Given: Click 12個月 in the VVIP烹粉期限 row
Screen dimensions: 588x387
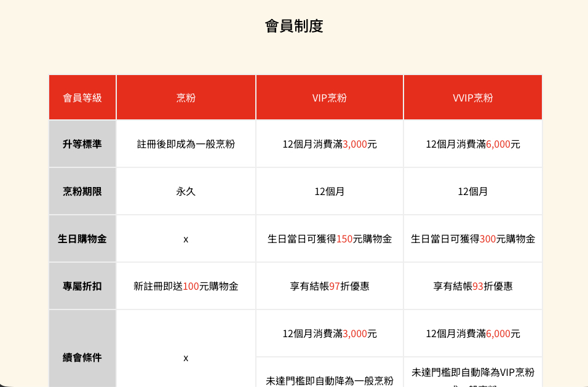Looking at the screenshot, I should pos(472,191).
